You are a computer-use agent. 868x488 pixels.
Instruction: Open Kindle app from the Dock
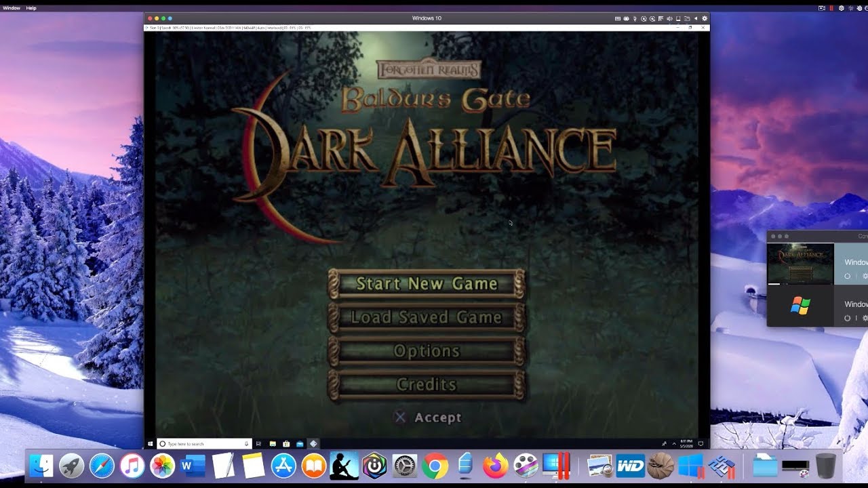(344, 466)
